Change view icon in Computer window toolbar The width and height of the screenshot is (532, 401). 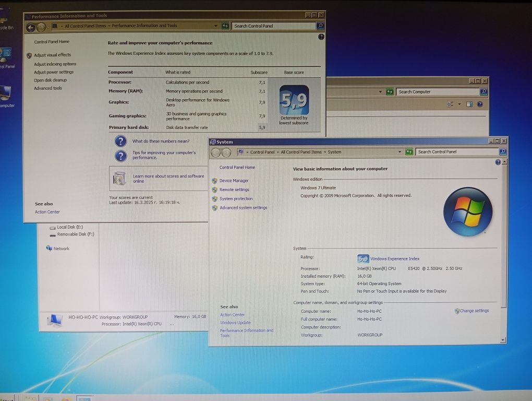(450, 104)
